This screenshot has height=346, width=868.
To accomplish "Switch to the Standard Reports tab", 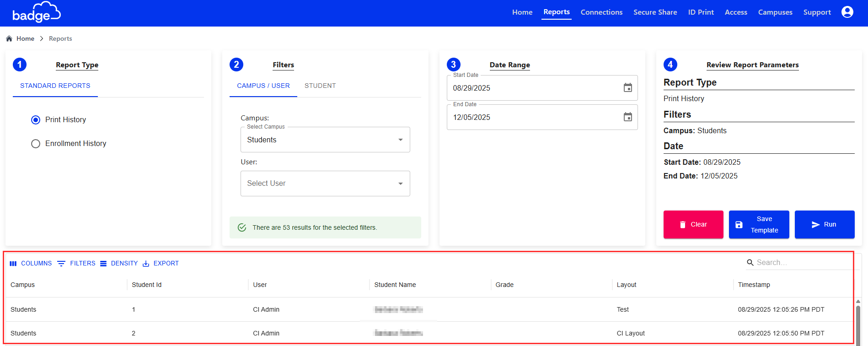I will 55,86.
